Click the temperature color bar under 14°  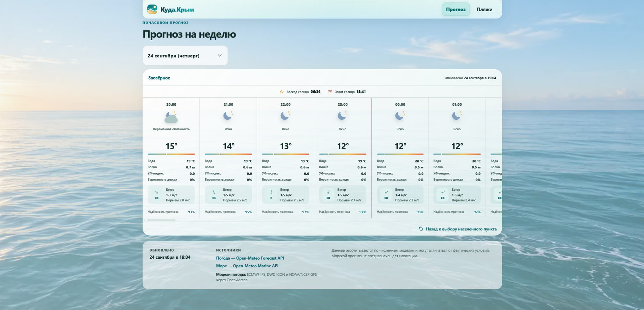[228, 154]
